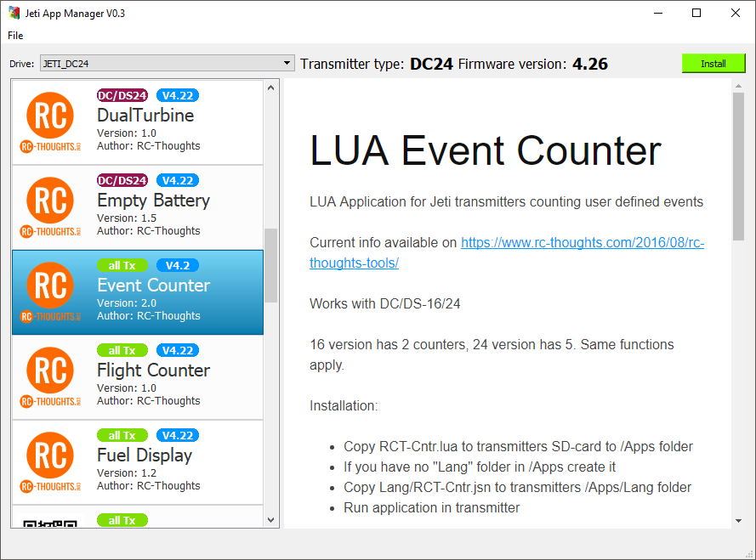Select the DualTurbine app entry
The height and width of the screenshot is (560, 756).
point(138,122)
